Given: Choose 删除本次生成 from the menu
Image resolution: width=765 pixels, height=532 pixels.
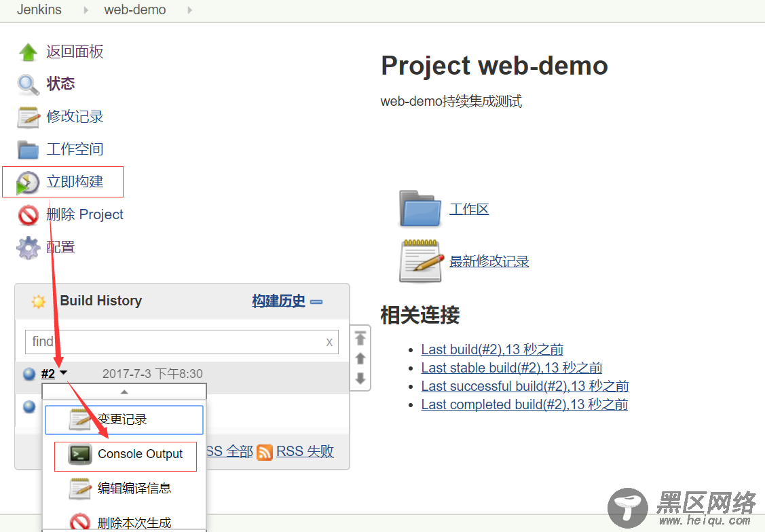Looking at the screenshot, I should 124,522.
